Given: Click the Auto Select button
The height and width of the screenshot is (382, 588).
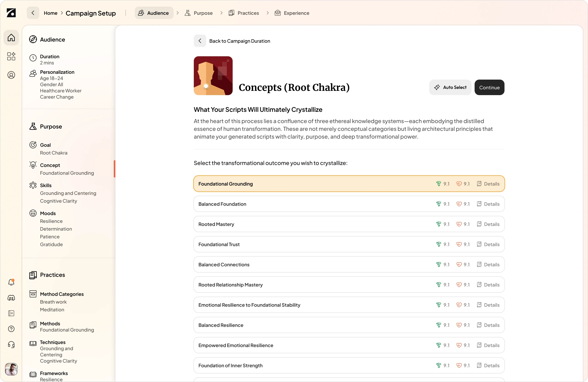Looking at the screenshot, I should tap(450, 87).
